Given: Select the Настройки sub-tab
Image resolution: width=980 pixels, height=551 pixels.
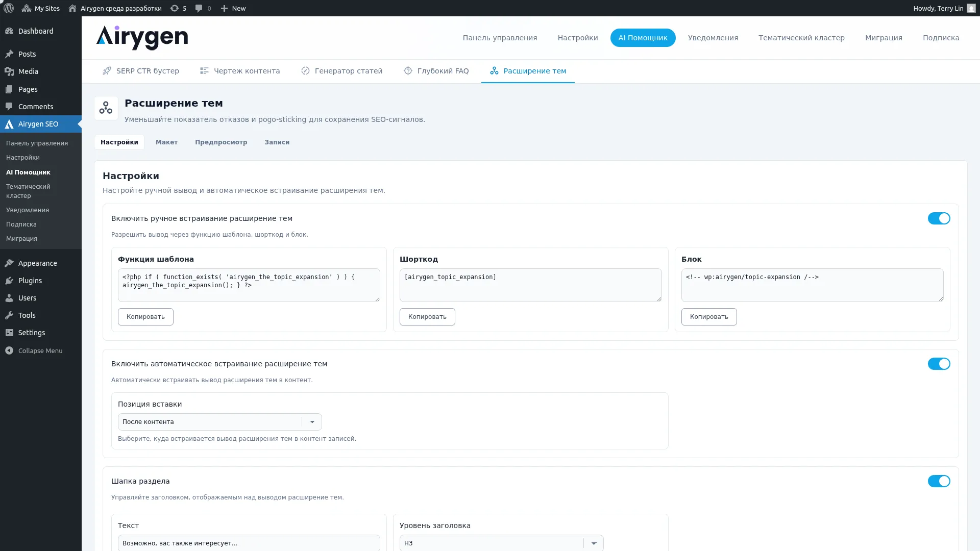Looking at the screenshot, I should coord(119,142).
